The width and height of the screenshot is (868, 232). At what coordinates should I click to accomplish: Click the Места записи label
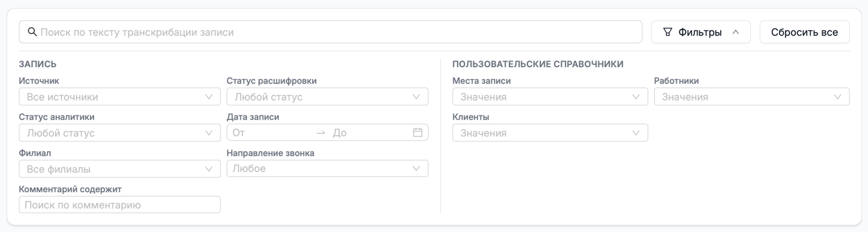[482, 81]
